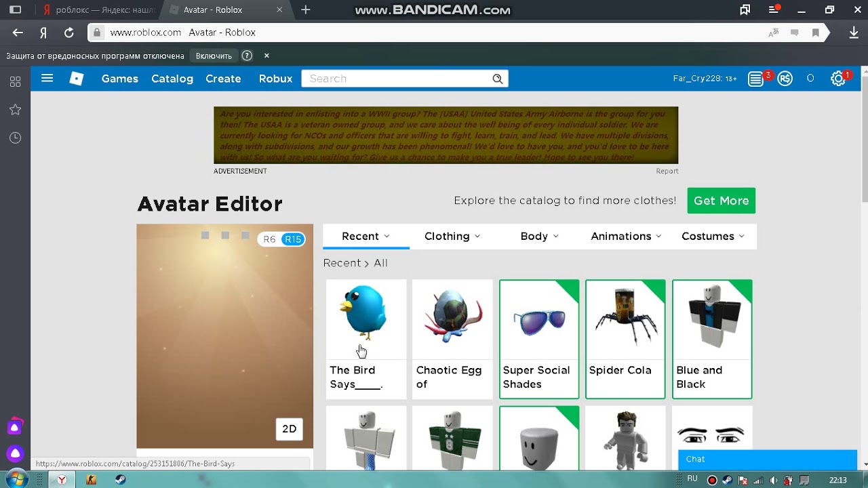Open the sidebar tableau grid icon
This screenshot has width=868, height=488.
15,82
